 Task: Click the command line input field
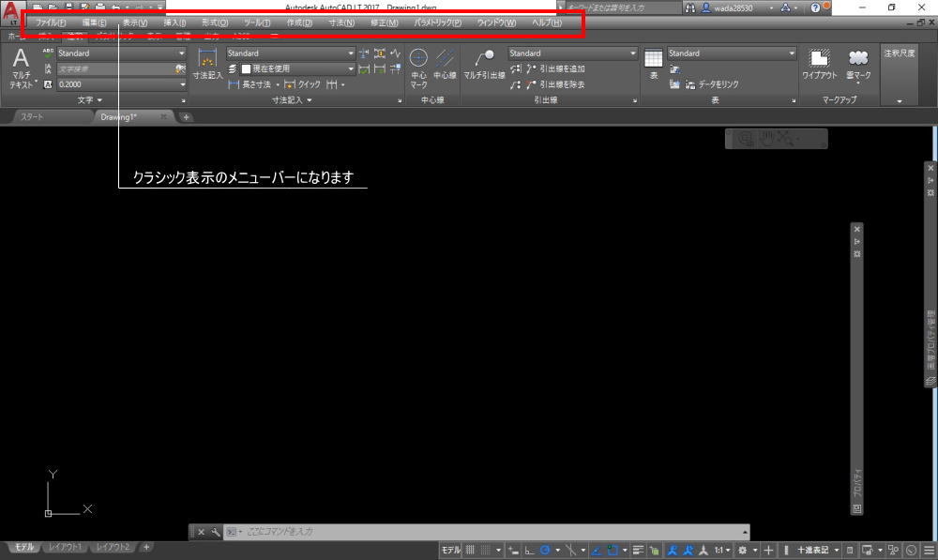[x=486, y=532]
